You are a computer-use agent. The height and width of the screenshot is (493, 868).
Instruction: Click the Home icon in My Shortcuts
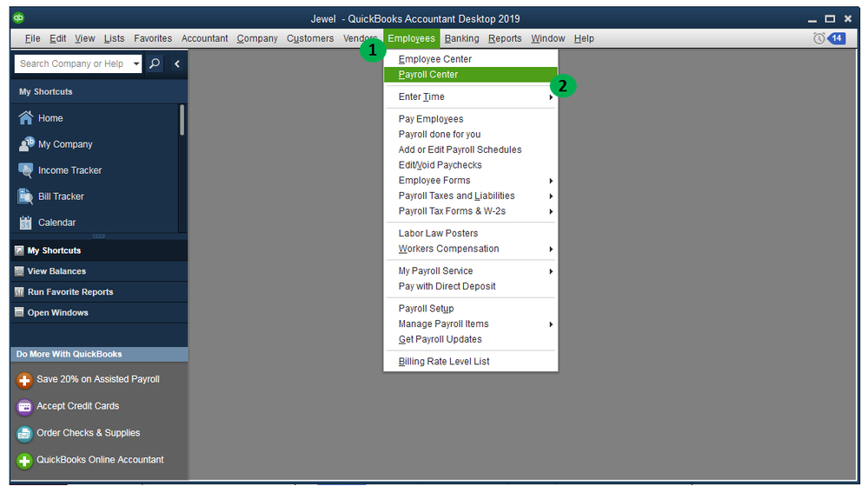pyautogui.click(x=25, y=118)
